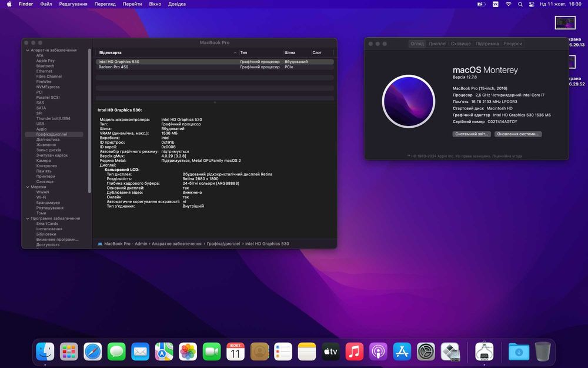Click Оновлення системи button

click(x=518, y=134)
